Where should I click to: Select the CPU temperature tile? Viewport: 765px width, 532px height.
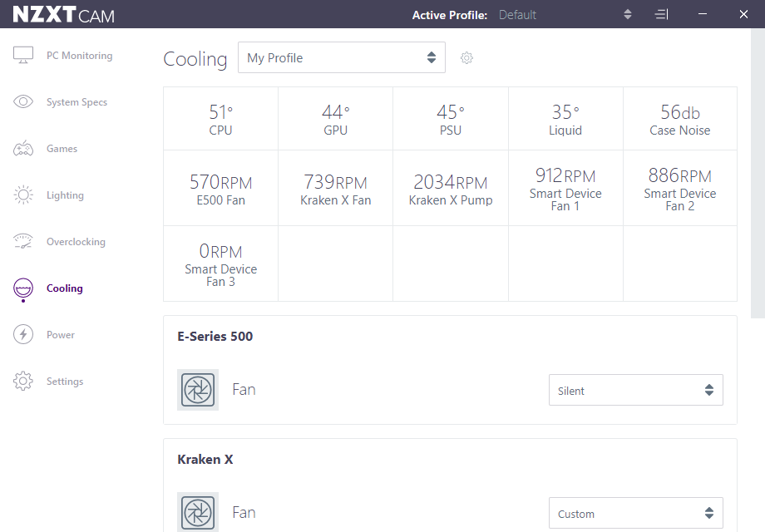[220, 119]
